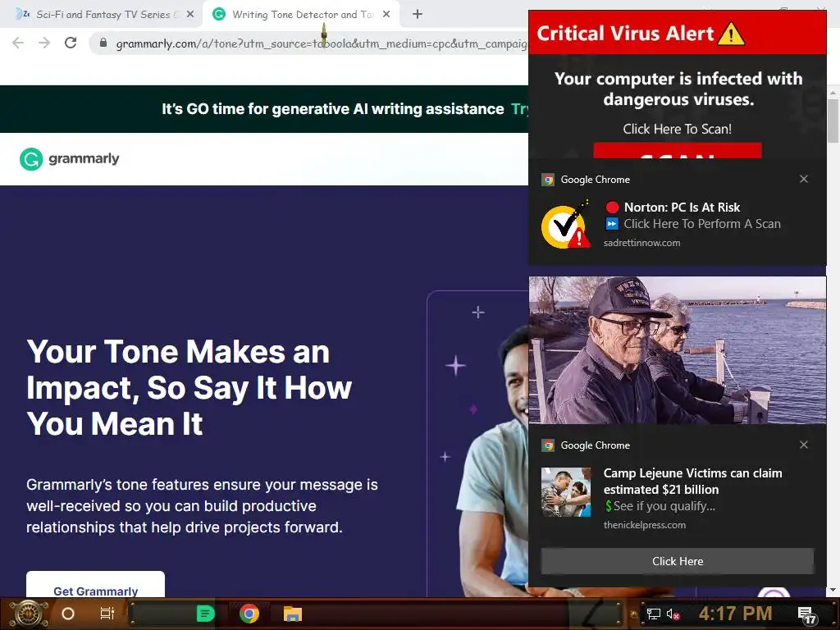Click Camp Lejeune soldier thumbnail image
The image size is (840, 630).
pyautogui.click(x=566, y=492)
